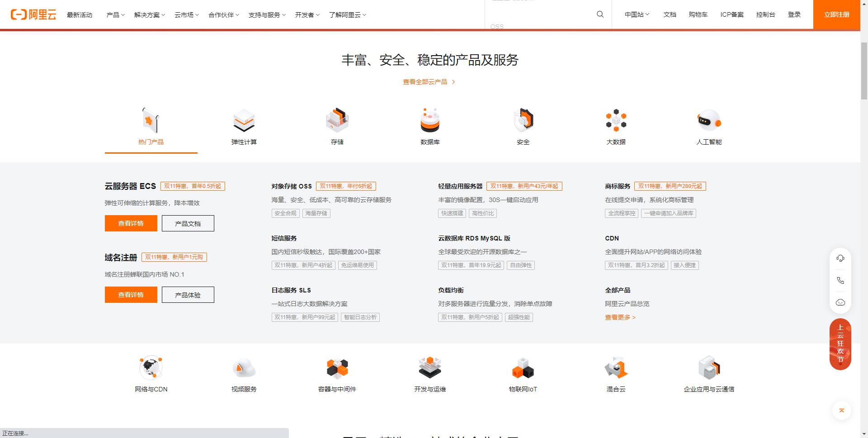Click the vertical page scrollbar thumb
Screen dimensions: 868x438
pyautogui.click(x=864, y=71)
